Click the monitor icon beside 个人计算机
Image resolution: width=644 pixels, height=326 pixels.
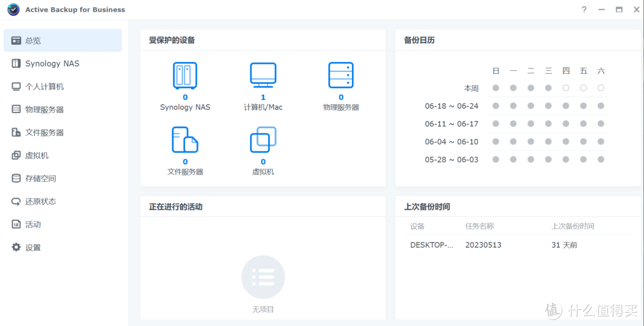[x=16, y=86]
